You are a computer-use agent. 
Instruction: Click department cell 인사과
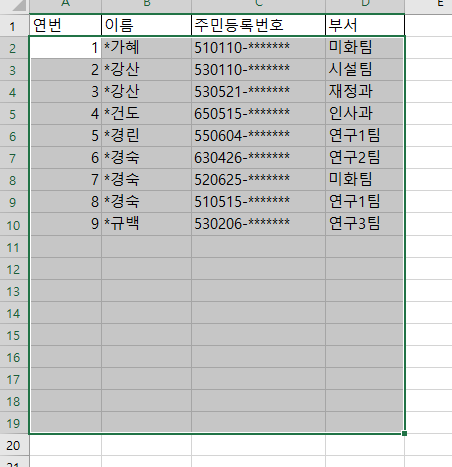pyautogui.click(x=365, y=114)
